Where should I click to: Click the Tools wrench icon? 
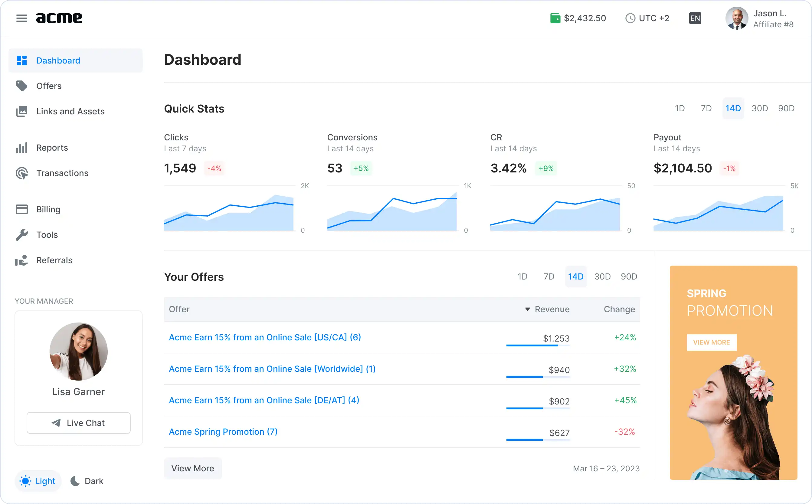22,235
